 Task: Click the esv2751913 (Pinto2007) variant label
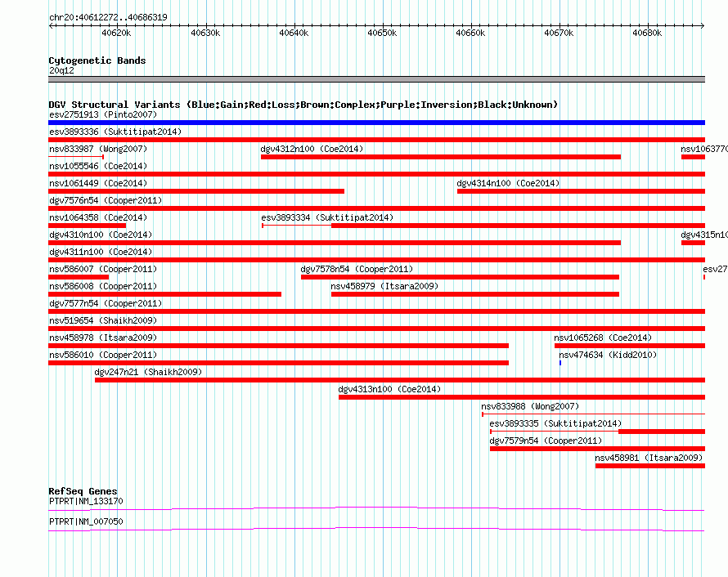tap(103, 114)
